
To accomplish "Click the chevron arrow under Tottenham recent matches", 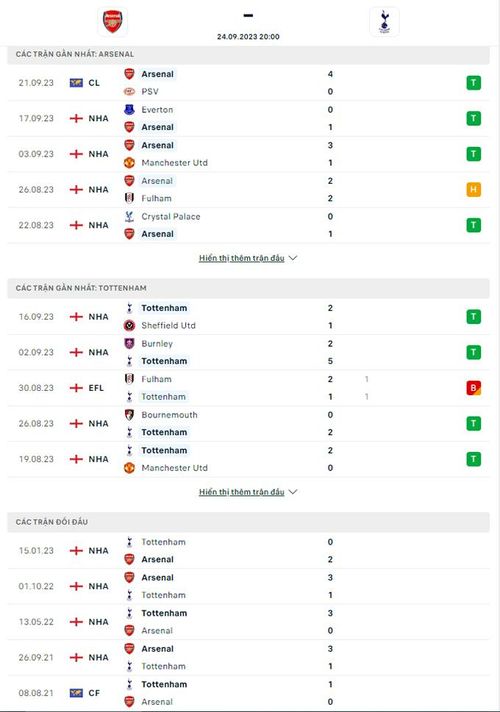I will point(293,492).
